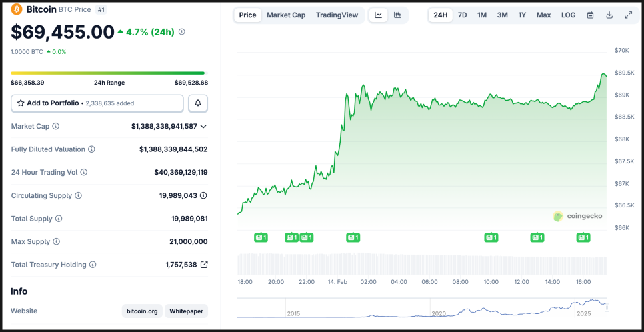The image size is (644, 332).
Task: Expand chart to fullscreen
Action: pyautogui.click(x=628, y=15)
